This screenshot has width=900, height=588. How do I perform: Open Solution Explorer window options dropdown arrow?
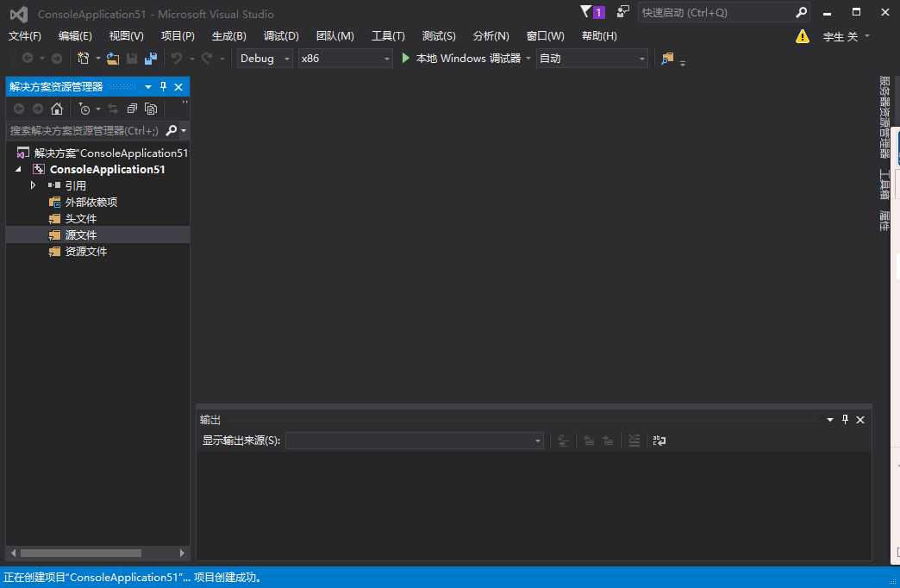pyautogui.click(x=148, y=87)
